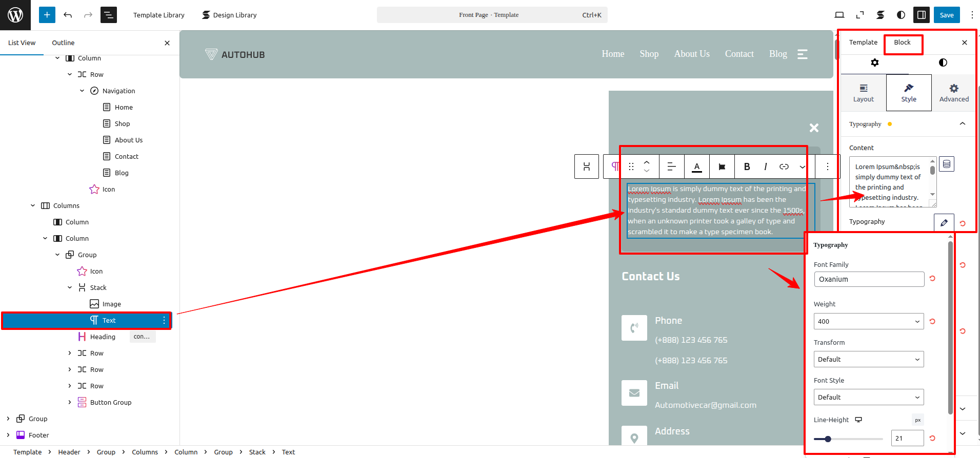Insert a link using toolbar link icon

coord(784,166)
